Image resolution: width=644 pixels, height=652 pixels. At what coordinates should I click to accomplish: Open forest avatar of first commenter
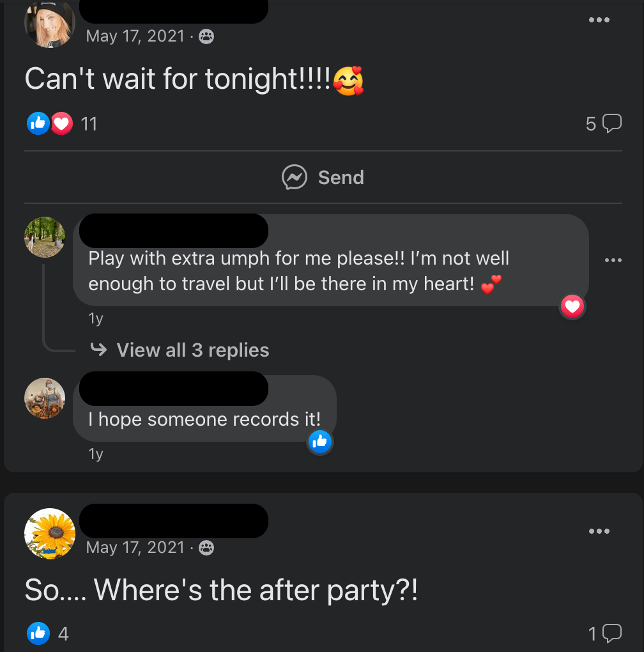[x=45, y=237]
